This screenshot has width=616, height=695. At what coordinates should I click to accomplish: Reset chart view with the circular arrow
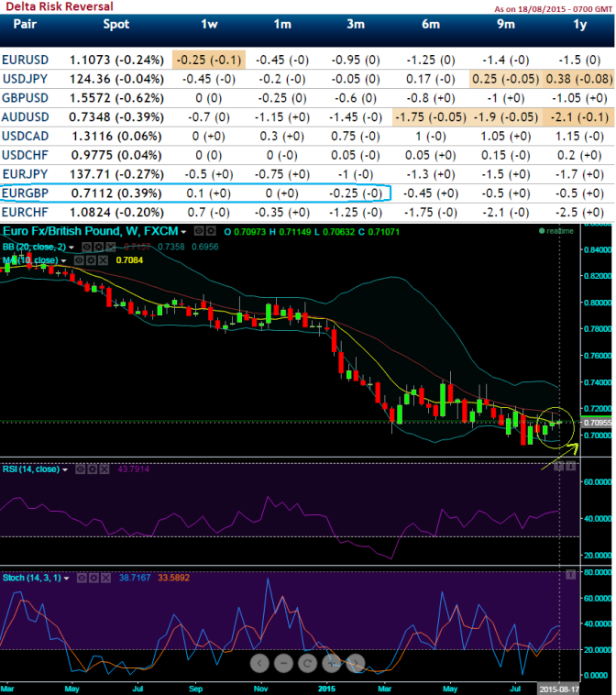(307, 662)
